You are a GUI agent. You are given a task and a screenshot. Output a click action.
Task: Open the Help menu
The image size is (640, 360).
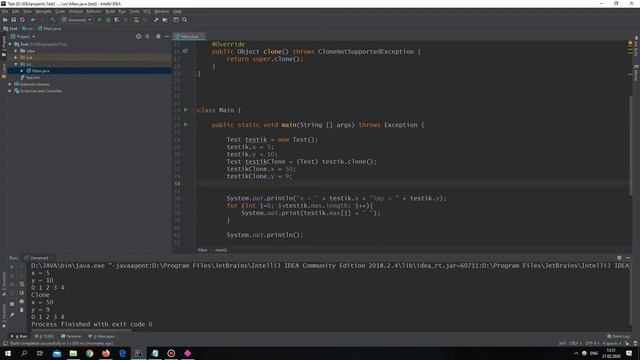coord(177,11)
